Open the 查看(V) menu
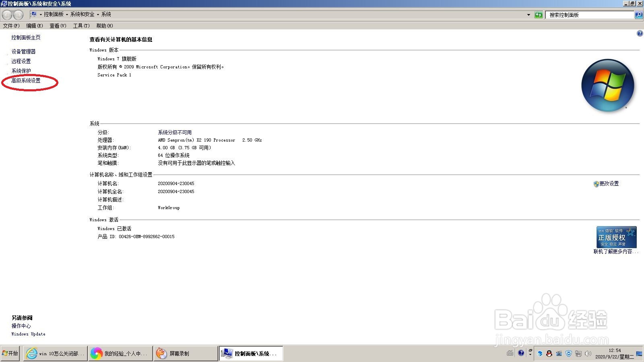644x362 pixels. tap(58, 26)
